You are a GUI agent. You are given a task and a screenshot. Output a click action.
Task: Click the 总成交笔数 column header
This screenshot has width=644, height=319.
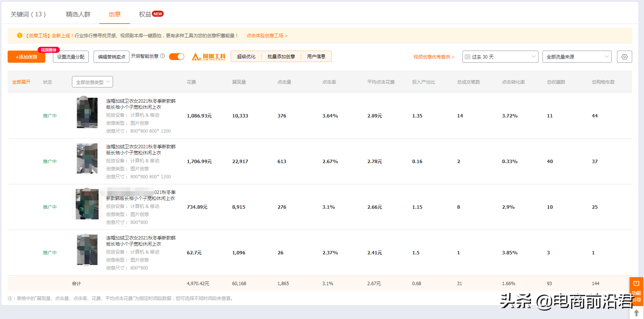(x=469, y=82)
